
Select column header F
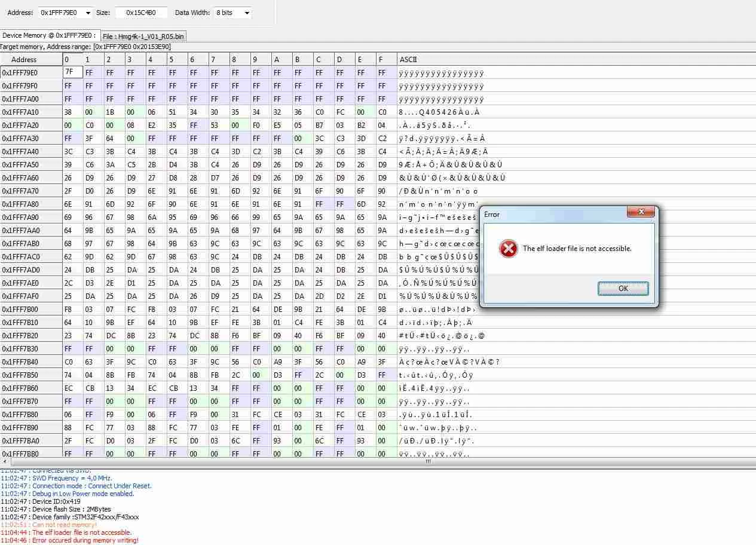[x=386, y=59]
